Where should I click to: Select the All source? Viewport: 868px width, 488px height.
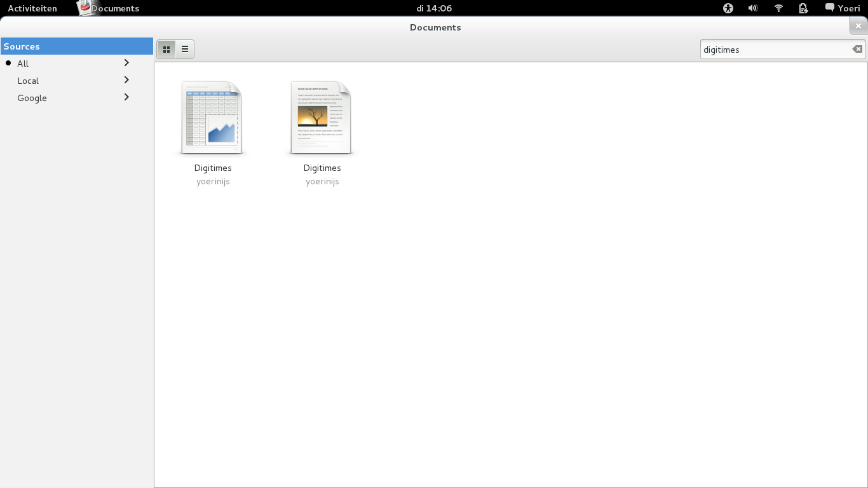pyautogui.click(x=23, y=64)
